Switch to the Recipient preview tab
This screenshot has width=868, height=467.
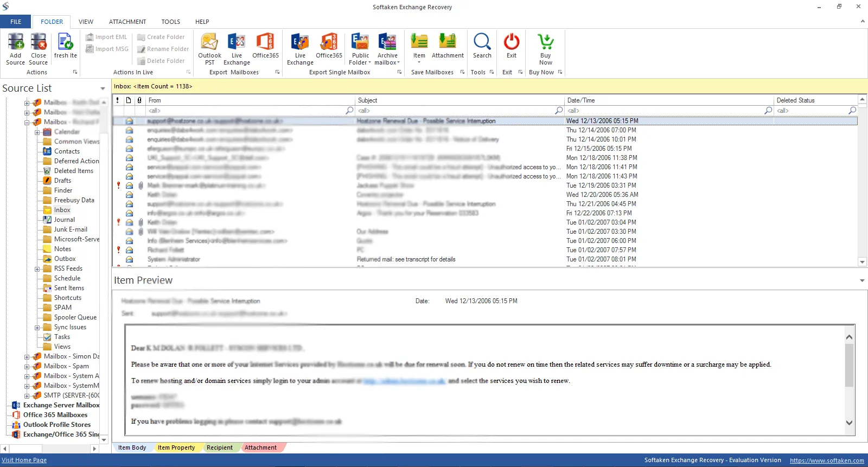(220, 447)
